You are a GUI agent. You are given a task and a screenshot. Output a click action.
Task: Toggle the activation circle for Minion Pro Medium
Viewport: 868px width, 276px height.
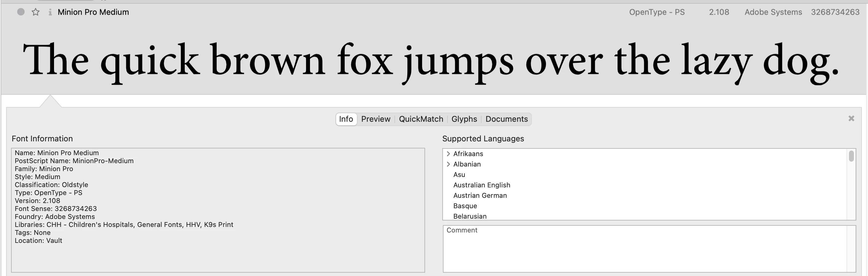21,12
